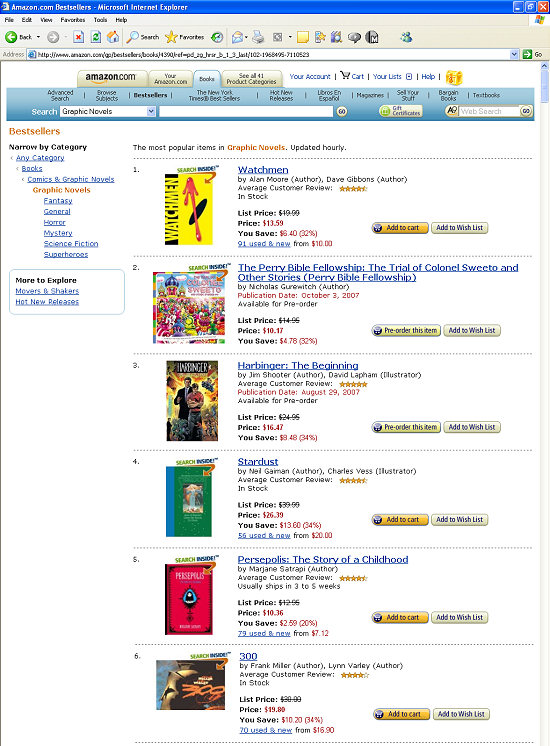
Task: Add Watchmen to cart
Action: coord(400,228)
